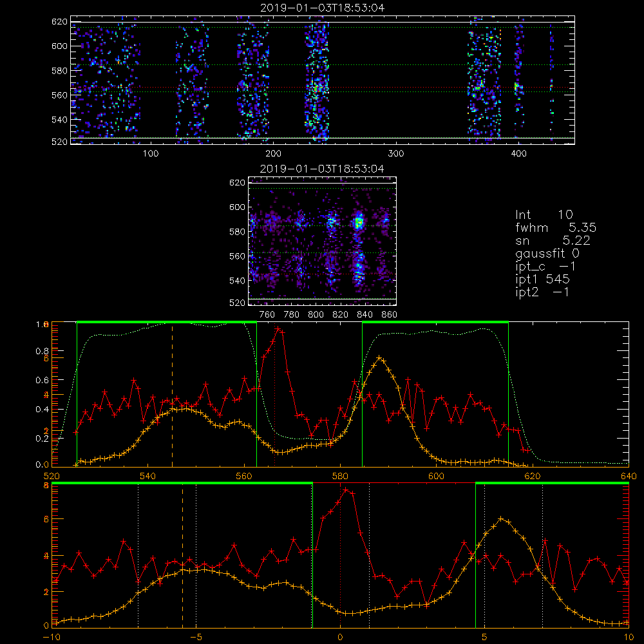Click the red dotted marker near 566 in upper plot
Image resolution: width=644 pixels, height=644 pixels.
275,396
